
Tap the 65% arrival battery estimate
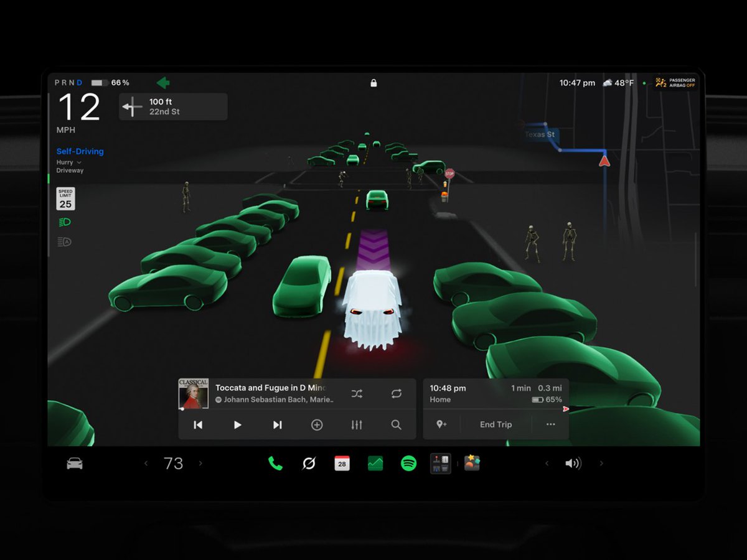(x=547, y=399)
